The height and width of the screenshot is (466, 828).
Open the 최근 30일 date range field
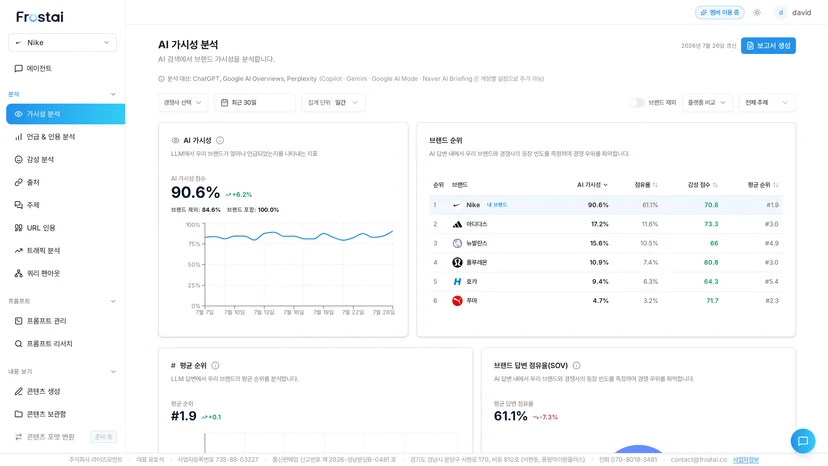(255, 102)
